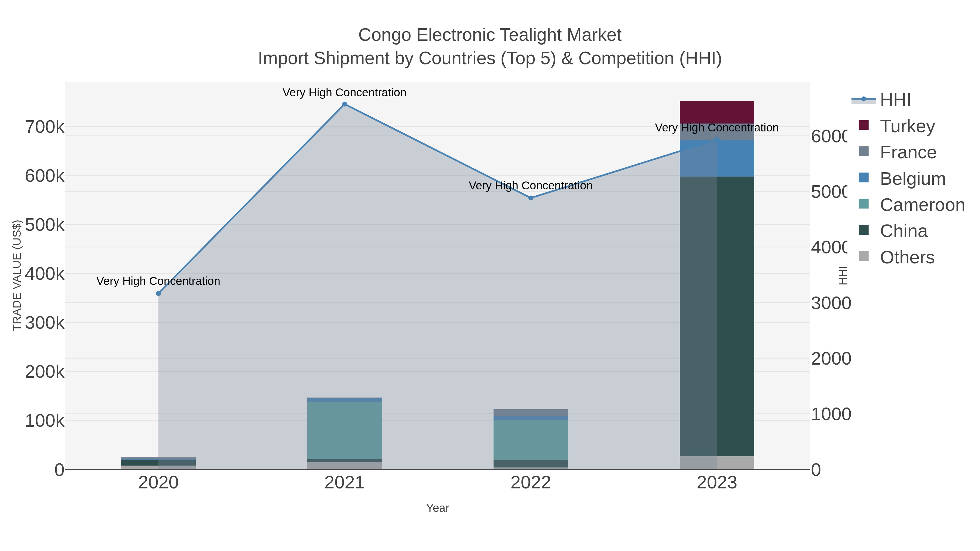The width and height of the screenshot is (980, 551).
Task: Click the vertical 'HHI' right axis title
Action: [843, 275]
